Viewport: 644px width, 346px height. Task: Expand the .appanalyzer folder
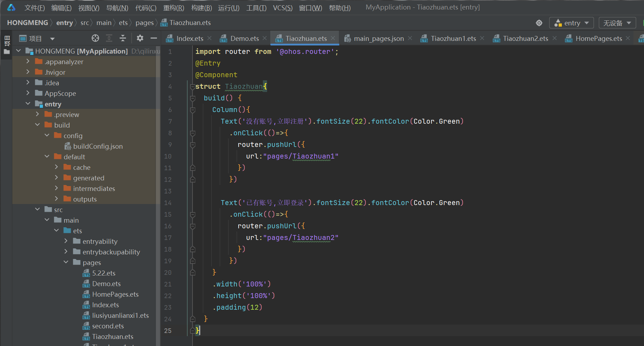pos(28,61)
